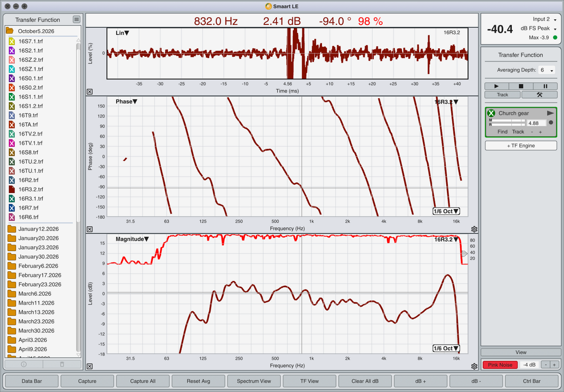Open magnitude 1/6 Oct smoothing dropdown
This screenshot has height=392, width=564.
pos(446,348)
